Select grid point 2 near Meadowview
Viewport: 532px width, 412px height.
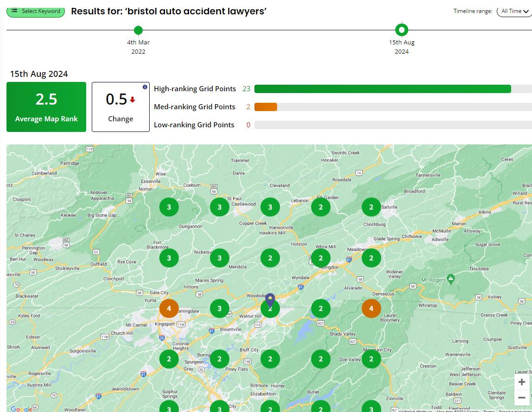pos(371,258)
